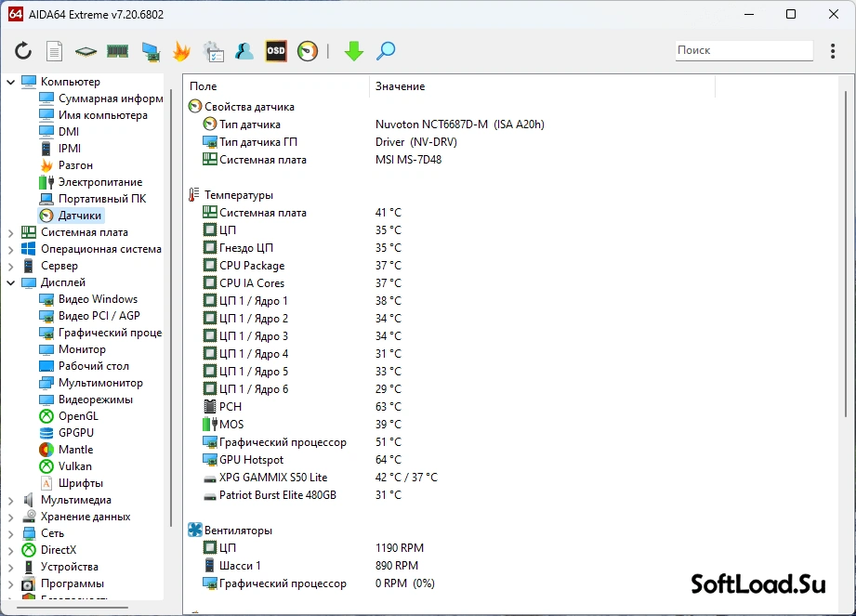This screenshot has width=856, height=616.
Task: Click in the Поиск search field
Action: (x=744, y=50)
